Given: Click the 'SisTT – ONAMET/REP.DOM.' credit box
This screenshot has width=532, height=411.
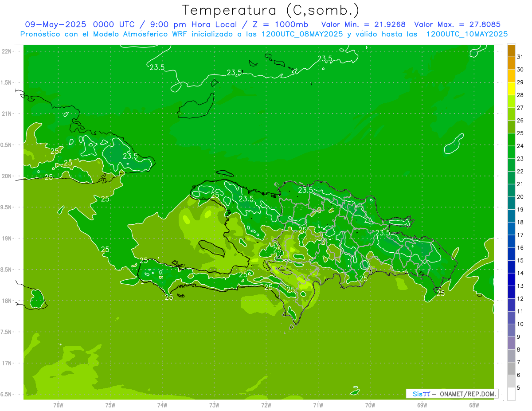Looking at the screenshot, I should click(452, 394).
